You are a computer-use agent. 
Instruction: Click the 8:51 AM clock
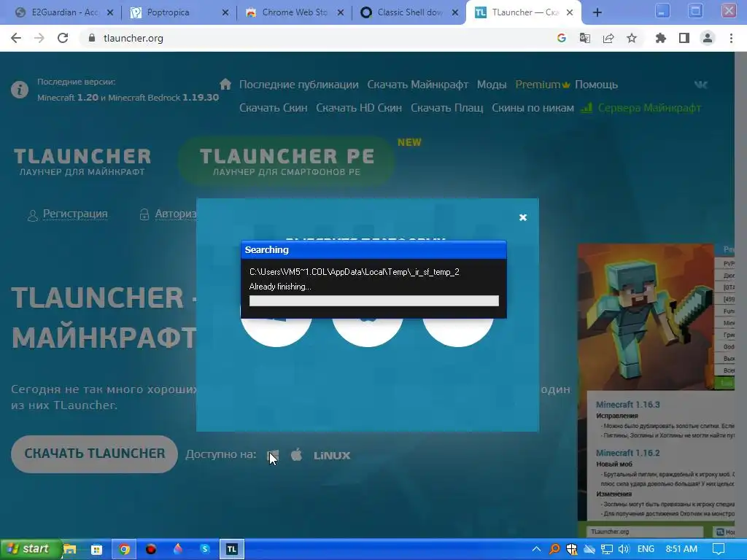point(681,549)
